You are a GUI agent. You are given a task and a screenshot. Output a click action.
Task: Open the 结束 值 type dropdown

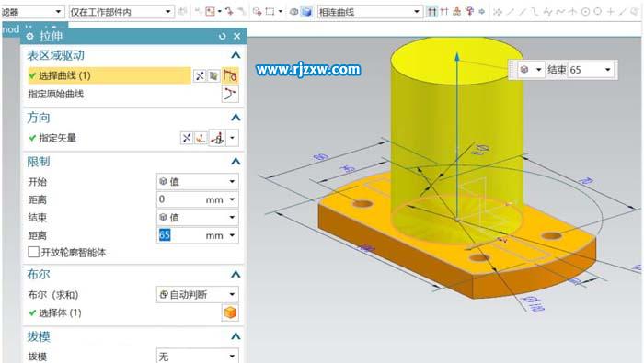pos(197,217)
